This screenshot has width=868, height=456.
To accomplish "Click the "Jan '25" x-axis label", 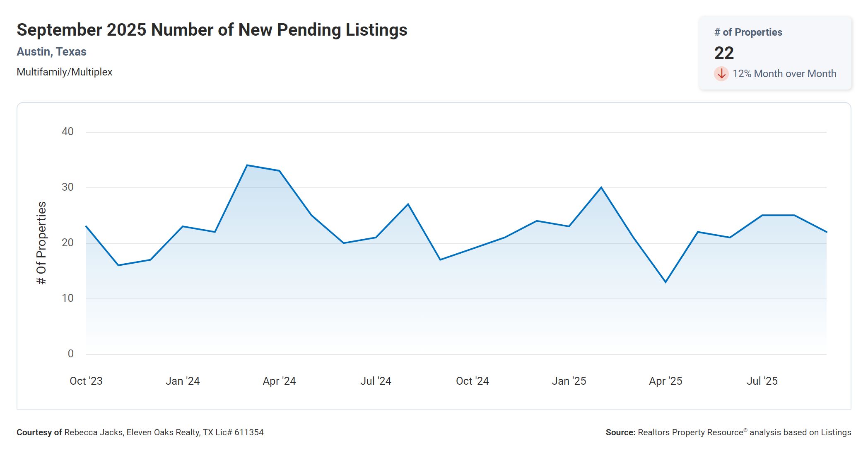I will pos(569,381).
